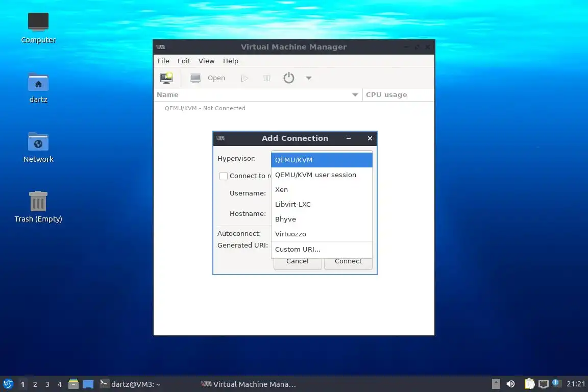The height and width of the screenshot is (392, 588).
Task: Click the Create new virtual machine icon
Action: (166, 78)
